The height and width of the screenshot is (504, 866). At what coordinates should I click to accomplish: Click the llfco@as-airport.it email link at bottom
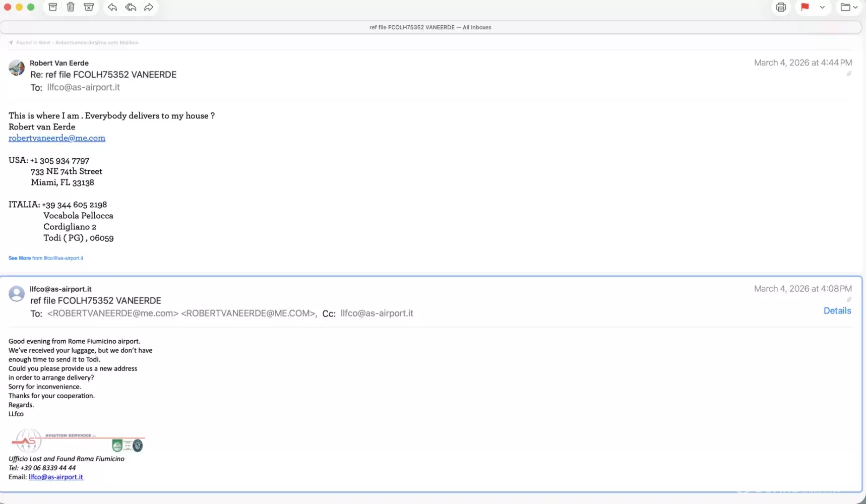(x=56, y=477)
